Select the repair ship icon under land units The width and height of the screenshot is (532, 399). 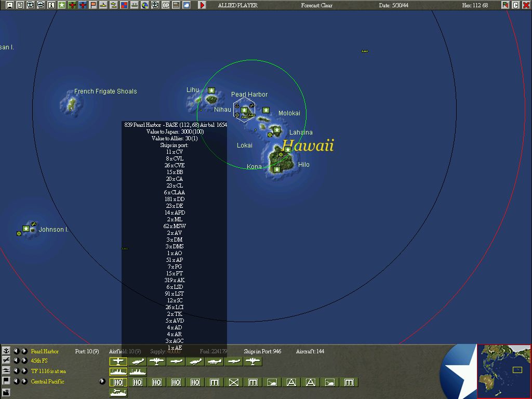coord(118,393)
